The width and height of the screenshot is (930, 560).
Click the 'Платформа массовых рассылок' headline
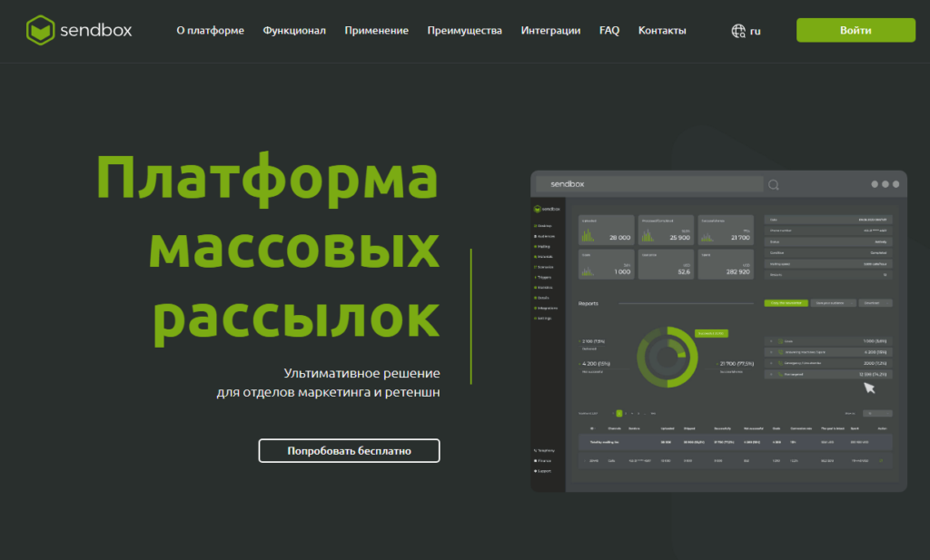[x=268, y=247]
